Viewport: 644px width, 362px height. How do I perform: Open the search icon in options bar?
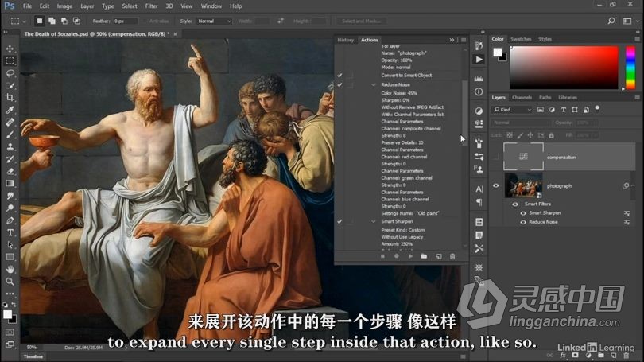(x=611, y=21)
